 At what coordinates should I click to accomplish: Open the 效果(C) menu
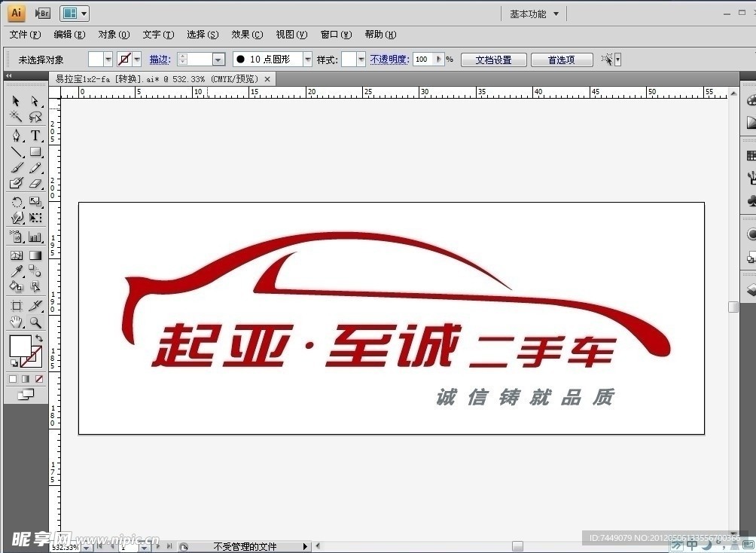tap(247, 35)
